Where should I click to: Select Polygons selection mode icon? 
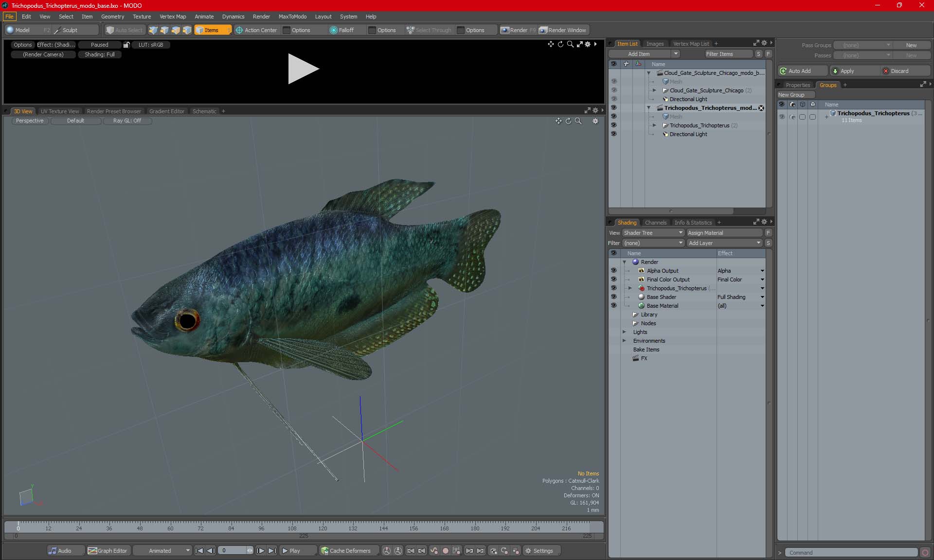176,30
